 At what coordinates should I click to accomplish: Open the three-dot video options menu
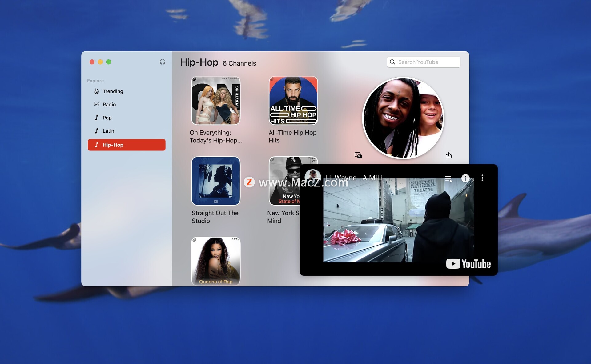[482, 178]
